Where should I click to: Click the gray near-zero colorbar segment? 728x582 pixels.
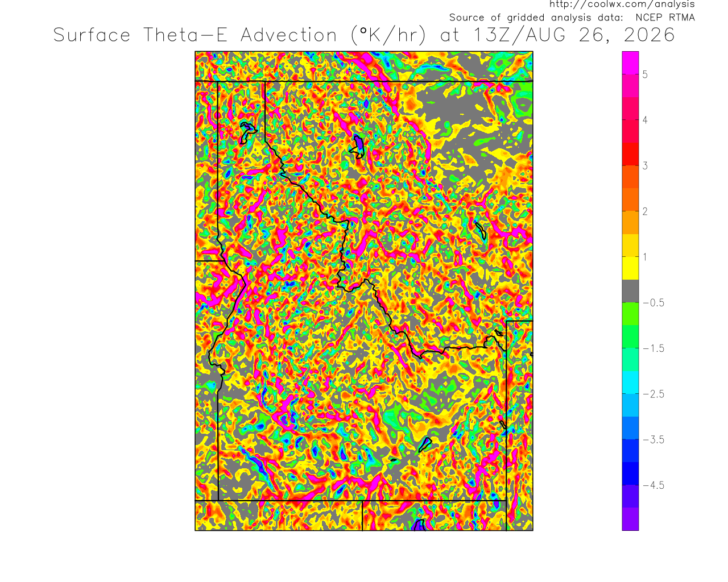pyautogui.click(x=630, y=291)
